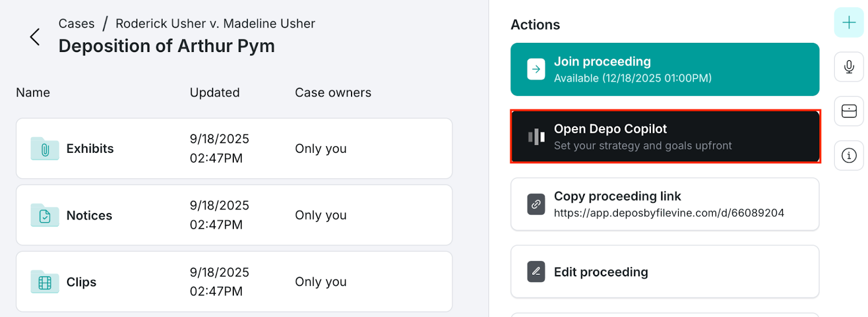Open the Exhibits folder row
This screenshot has height=317, width=868.
point(234,148)
